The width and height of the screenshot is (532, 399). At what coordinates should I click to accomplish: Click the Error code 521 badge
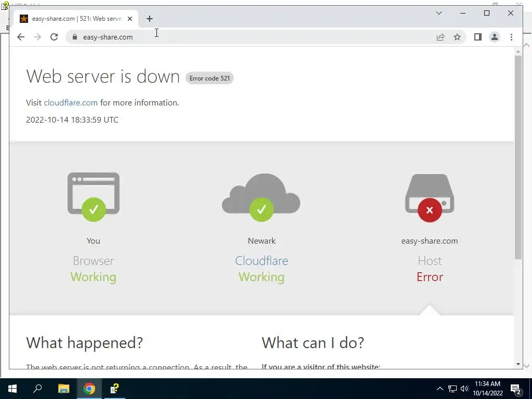(209, 78)
